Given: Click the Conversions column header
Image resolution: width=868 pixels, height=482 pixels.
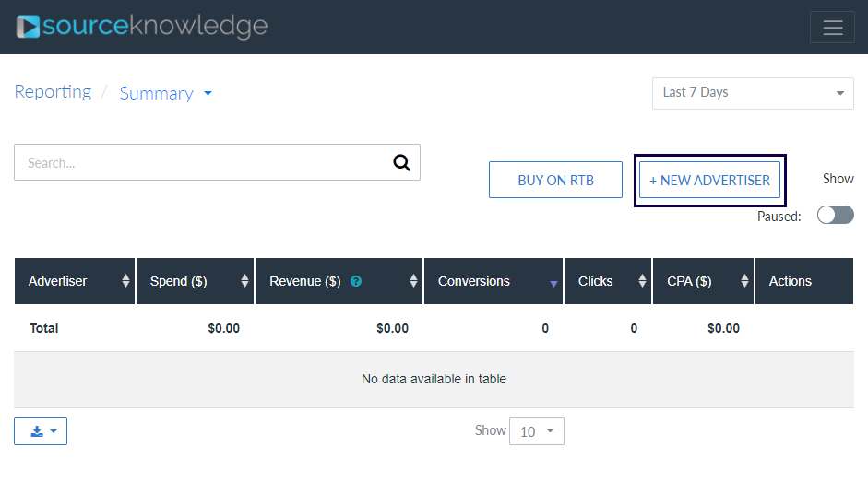Looking at the screenshot, I should [x=474, y=281].
